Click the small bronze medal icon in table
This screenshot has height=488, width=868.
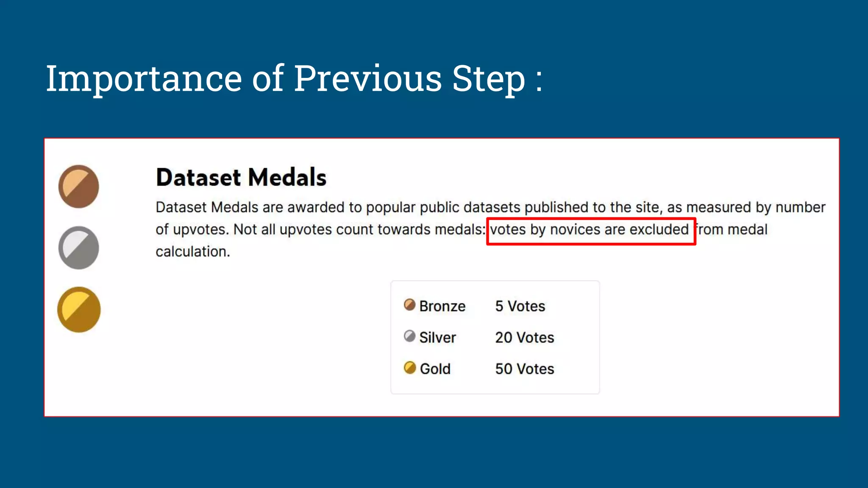point(409,305)
